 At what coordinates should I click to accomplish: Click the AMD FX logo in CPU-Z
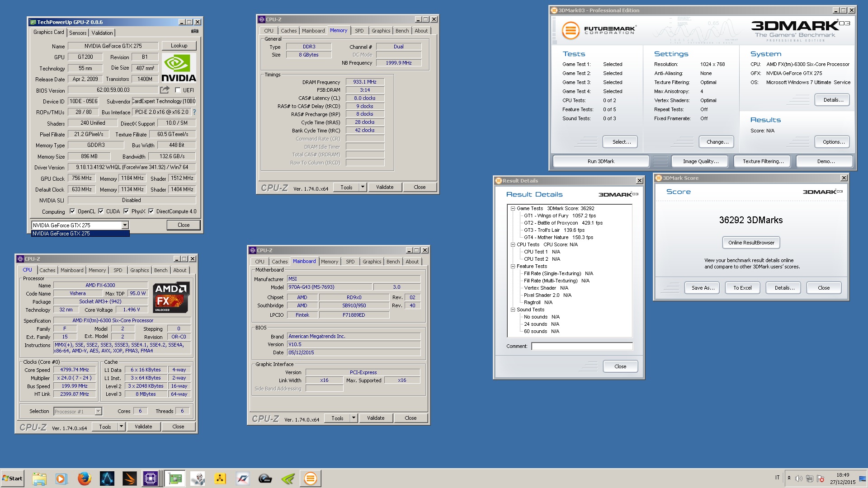[170, 297]
